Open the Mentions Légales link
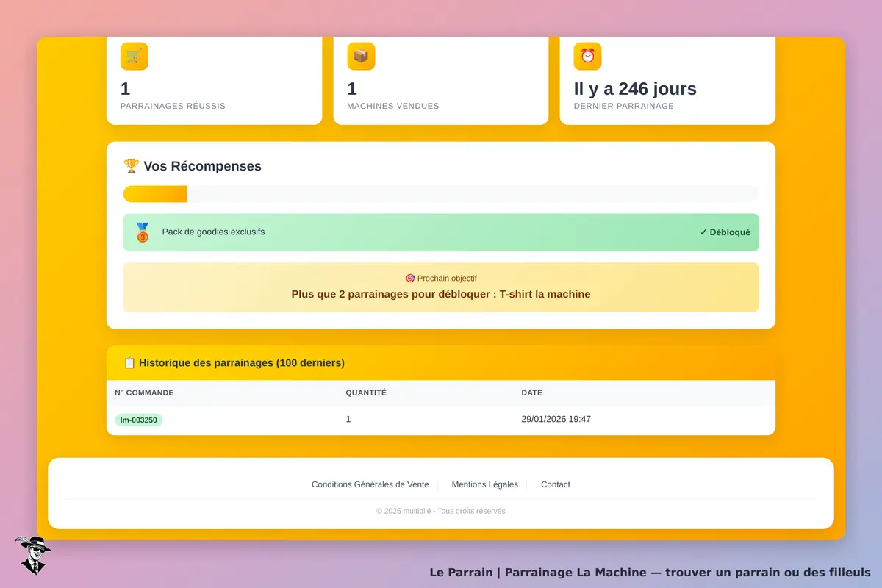Viewport: 882px width, 588px height. click(484, 484)
